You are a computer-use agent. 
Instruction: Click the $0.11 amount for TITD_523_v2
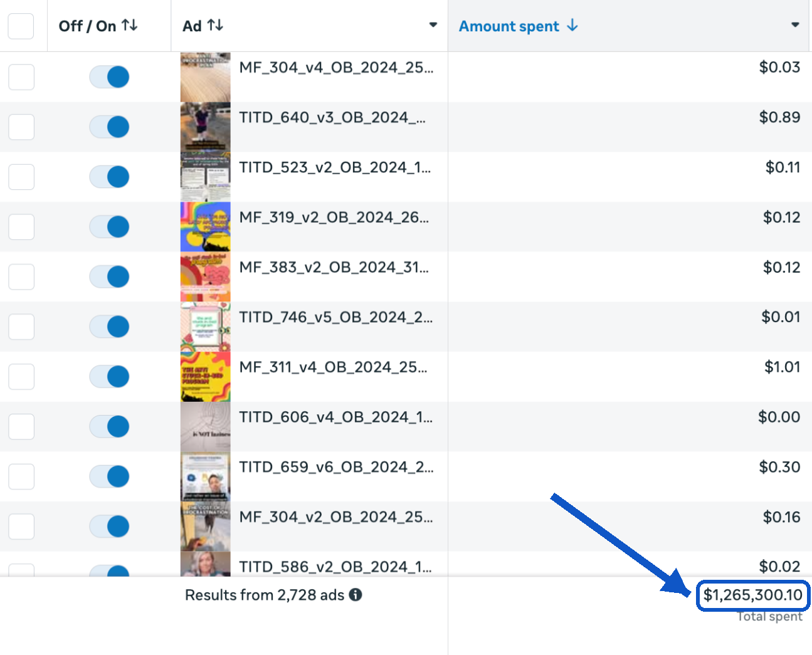[783, 167]
